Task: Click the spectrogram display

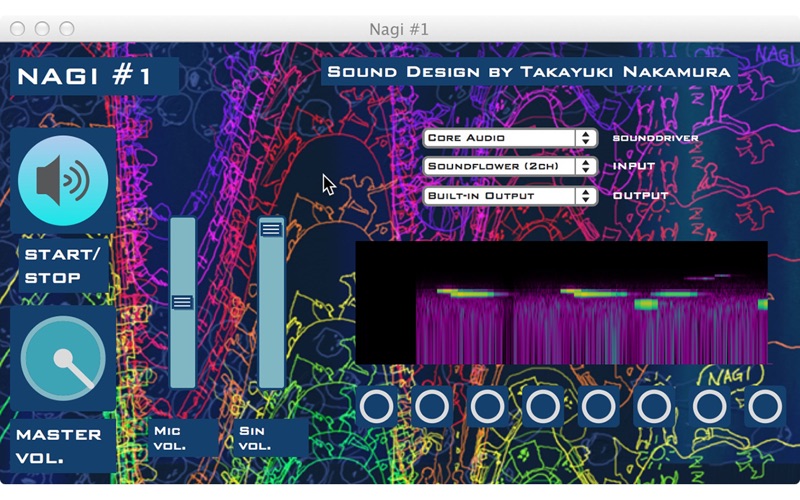Action: (561, 303)
